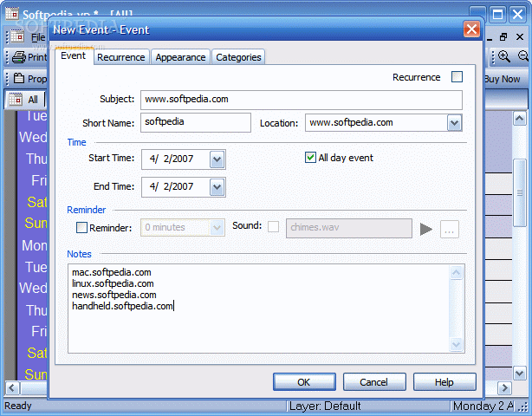The width and height of the screenshot is (532, 416).
Task: Click the application icon in title bar
Action: click(12, 14)
